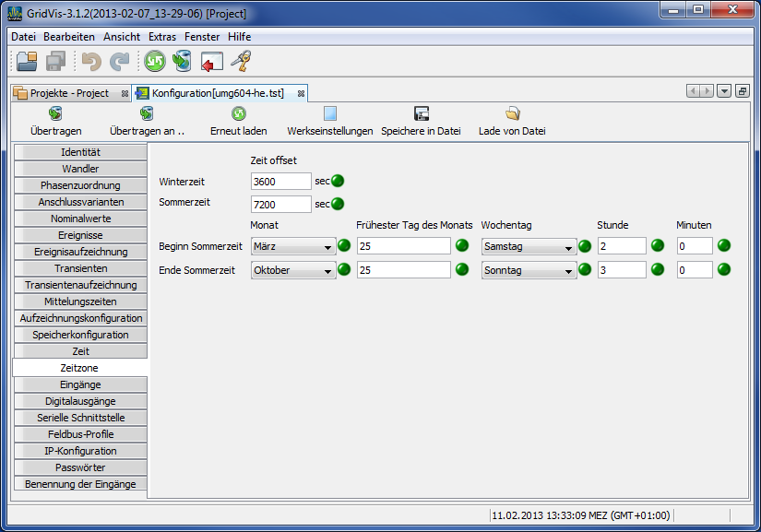Click the open project folder icon
The width and height of the screenshot is (761, 532).
coord(27,62)
